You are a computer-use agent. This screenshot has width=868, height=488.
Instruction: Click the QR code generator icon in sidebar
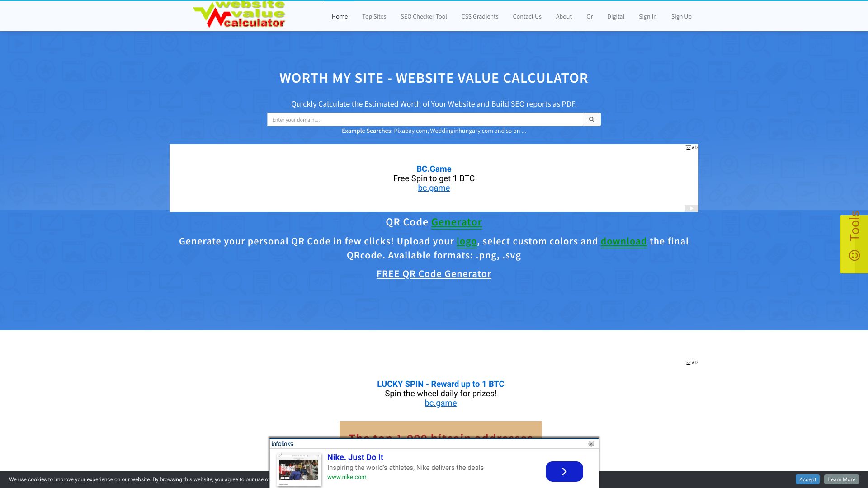click(854, 255)
